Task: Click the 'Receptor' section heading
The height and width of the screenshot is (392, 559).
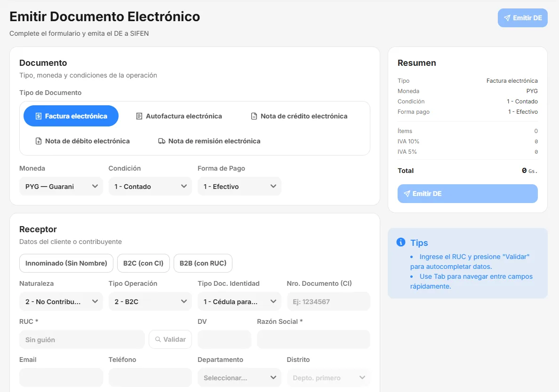Action: [38, 229]
